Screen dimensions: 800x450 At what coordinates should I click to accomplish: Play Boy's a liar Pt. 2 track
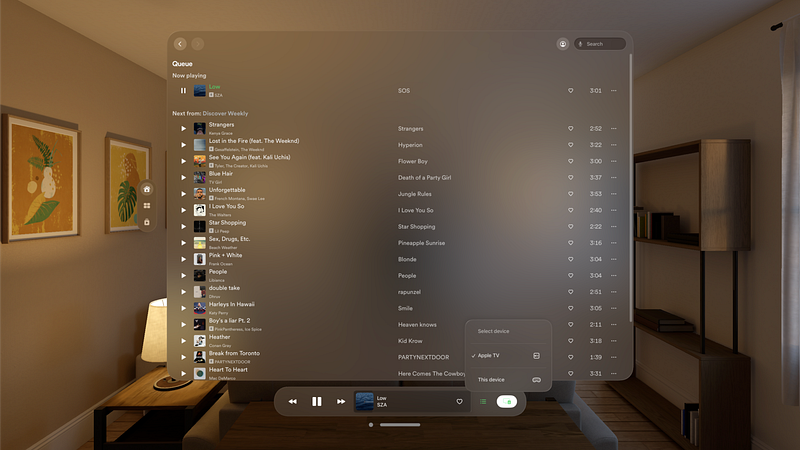[x=183, y=324]
